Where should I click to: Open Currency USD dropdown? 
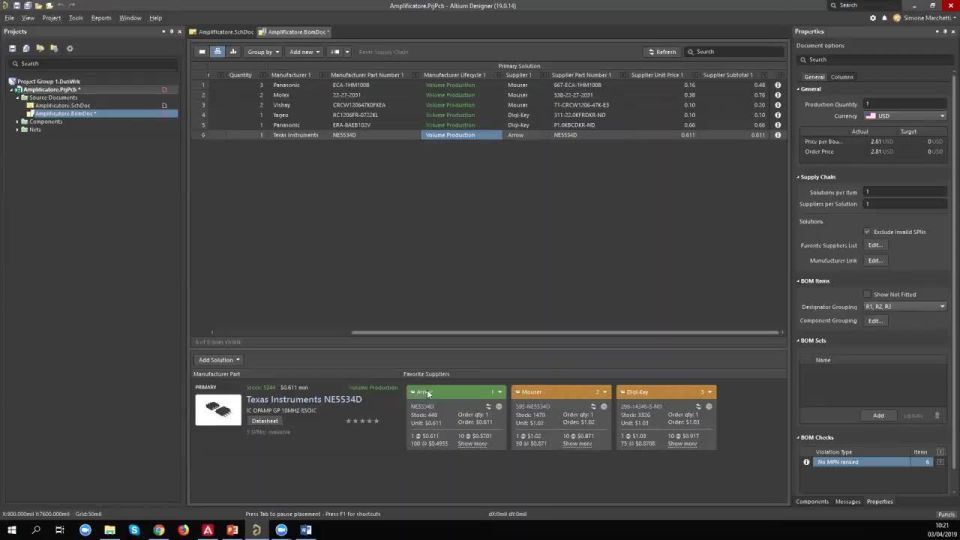[x=905, y=116]
